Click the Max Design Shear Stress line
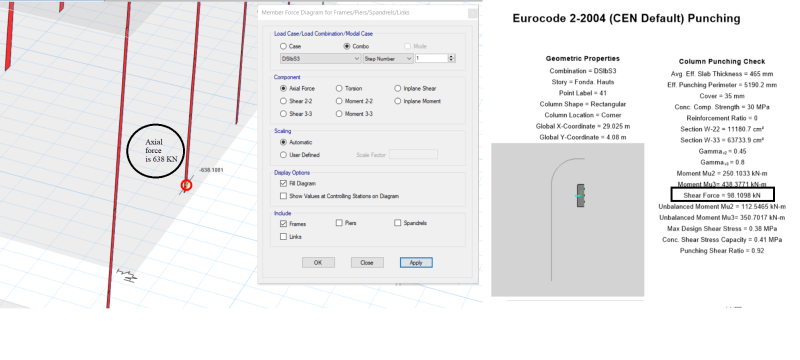Viewport: 800px width, 360px height. [x=722, y=229]
